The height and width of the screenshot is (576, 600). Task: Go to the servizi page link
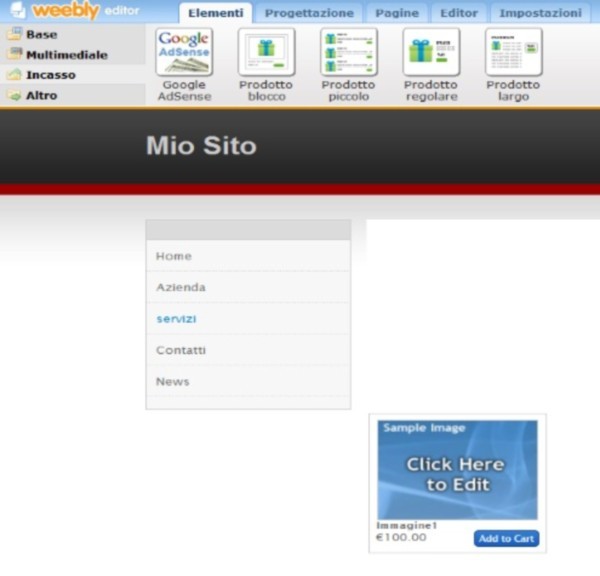point(176,319)
